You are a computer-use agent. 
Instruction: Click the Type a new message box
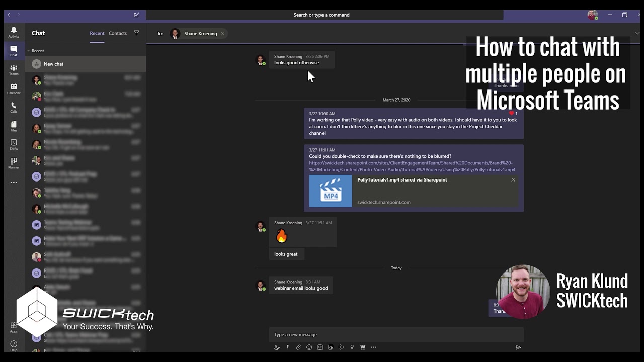point(396,334)
